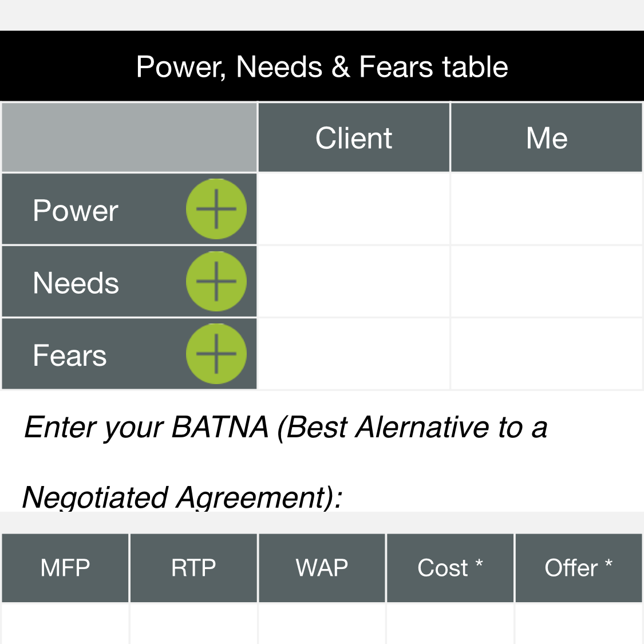This screenshot has height=644, width=644.
Task: Select the Client Fears cell
Action: pos(354,354)
